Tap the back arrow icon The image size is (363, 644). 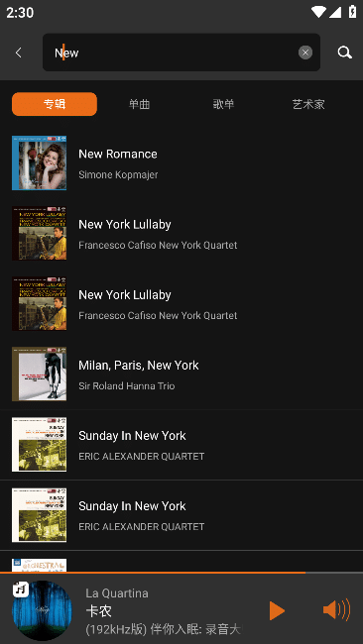[18, 53]
